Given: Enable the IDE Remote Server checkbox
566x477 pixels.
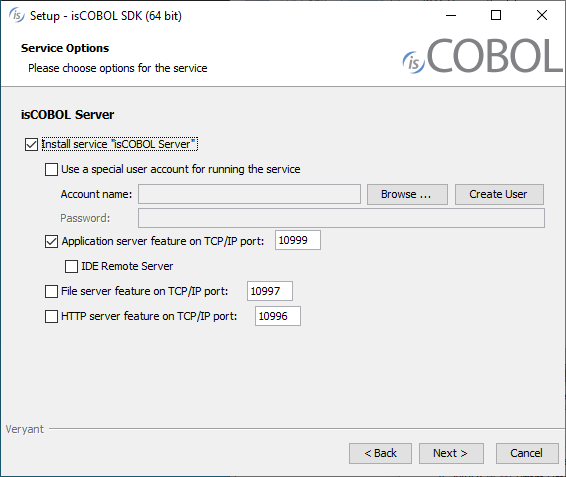Looking at the screenshot, I should [71, 266].
